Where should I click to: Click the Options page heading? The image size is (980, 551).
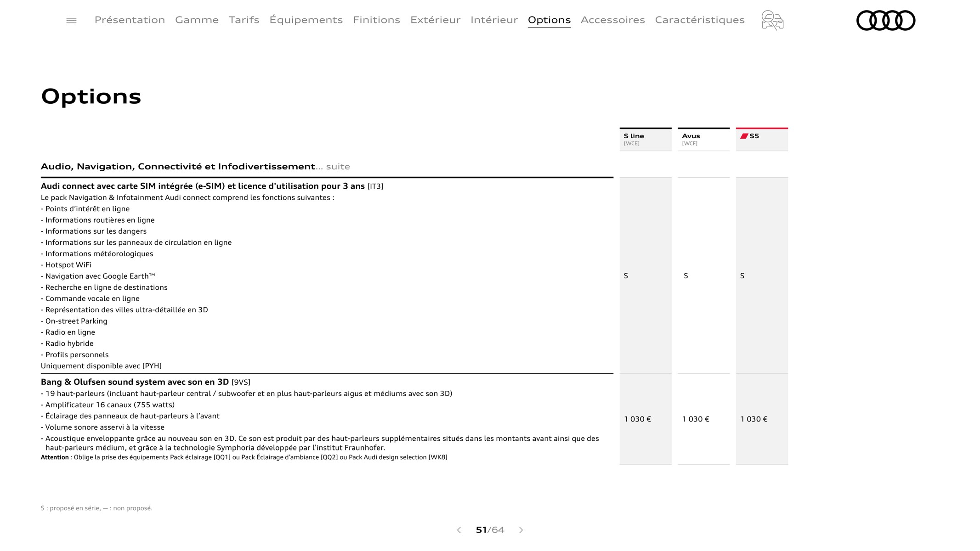[91, 96]
